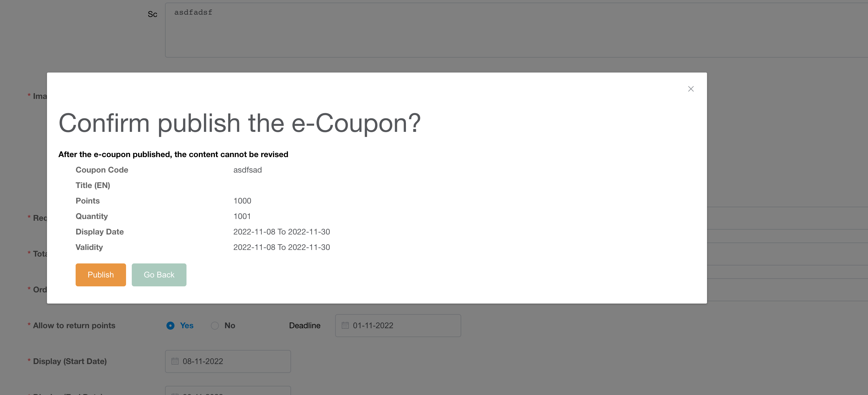
Task: Click the Display Date range text
Action: pyautogui.click(x=281, y=232)
